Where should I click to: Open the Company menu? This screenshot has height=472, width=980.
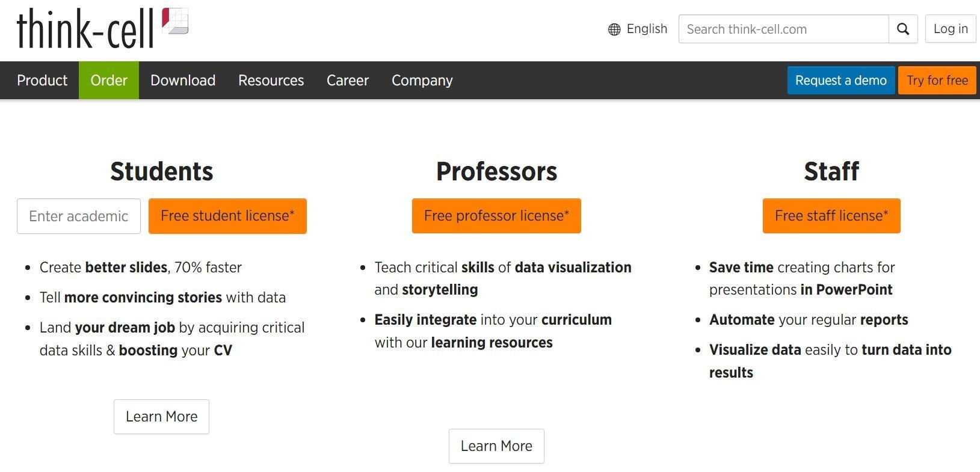(422, 80)
